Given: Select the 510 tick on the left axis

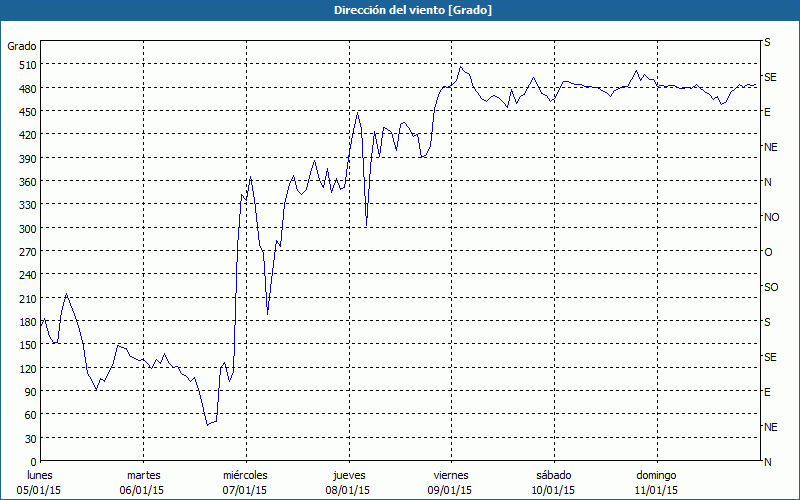Looking at the screenshot, I should 26,65.
